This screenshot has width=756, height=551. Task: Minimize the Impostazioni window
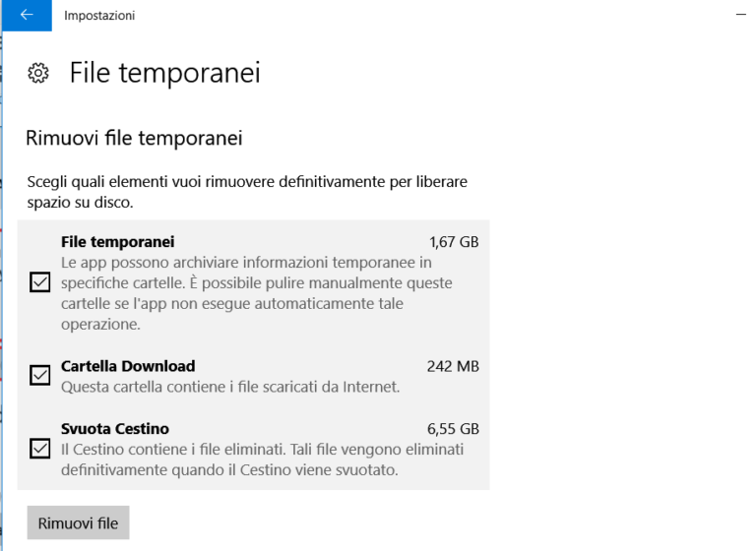[x=740, y=15]
